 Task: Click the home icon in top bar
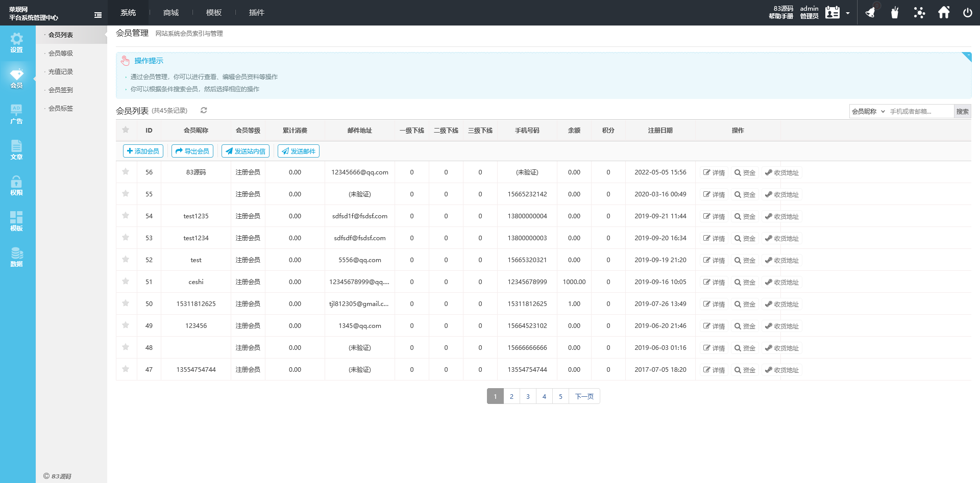click(x=944, y=12)
